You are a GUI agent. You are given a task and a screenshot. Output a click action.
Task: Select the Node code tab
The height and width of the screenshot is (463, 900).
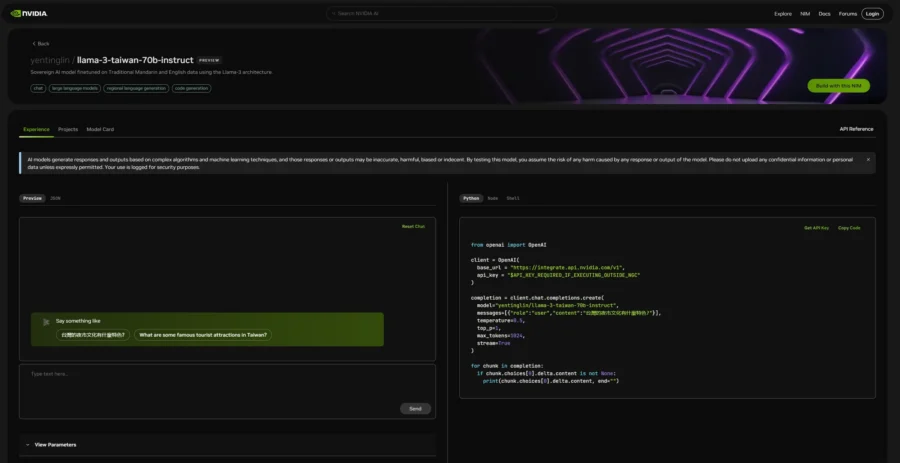[492, 199]
